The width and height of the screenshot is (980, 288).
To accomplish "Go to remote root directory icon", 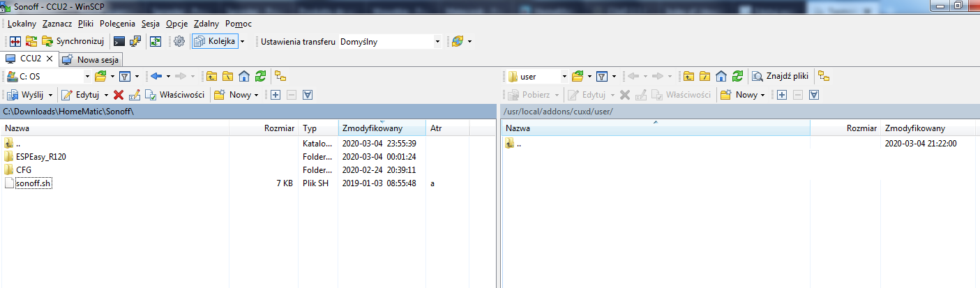I will point(705,76).
